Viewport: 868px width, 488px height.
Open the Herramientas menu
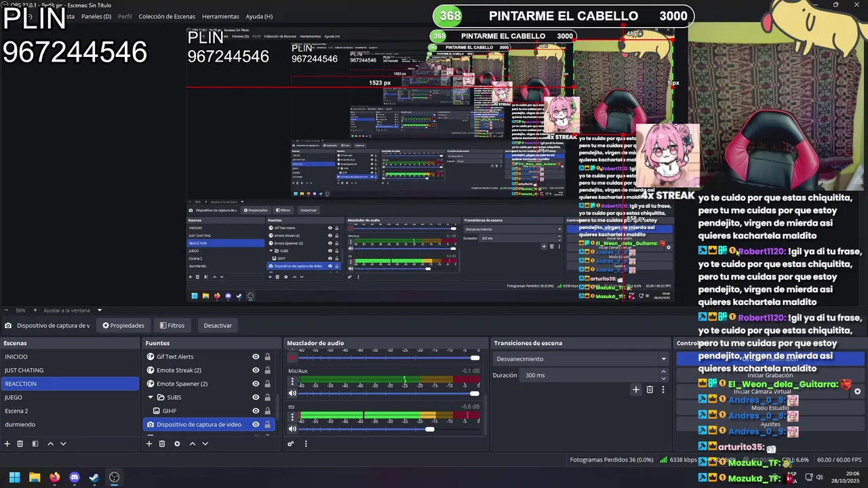220,16
